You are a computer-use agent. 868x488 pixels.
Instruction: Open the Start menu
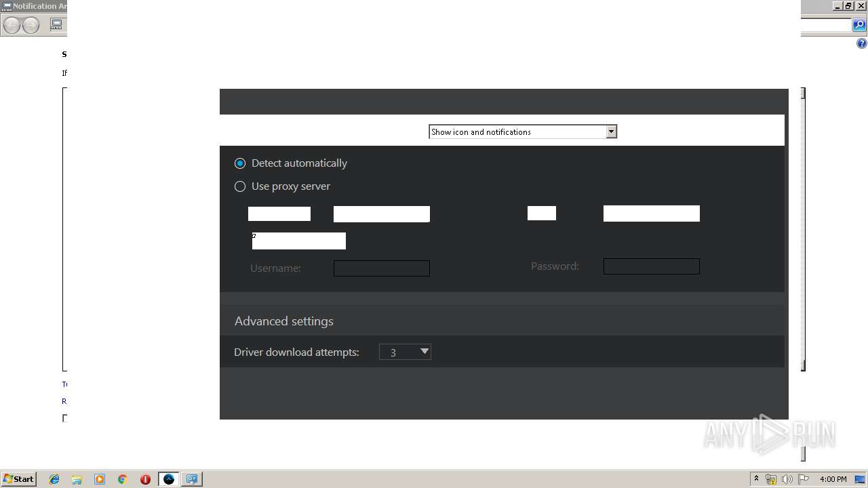(x=18, y=479)
